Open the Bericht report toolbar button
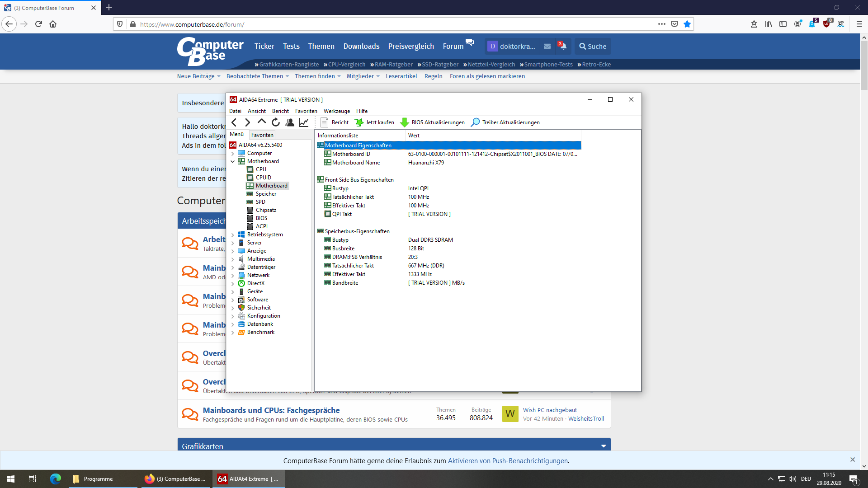868x488 pixels. coord(335,122)
